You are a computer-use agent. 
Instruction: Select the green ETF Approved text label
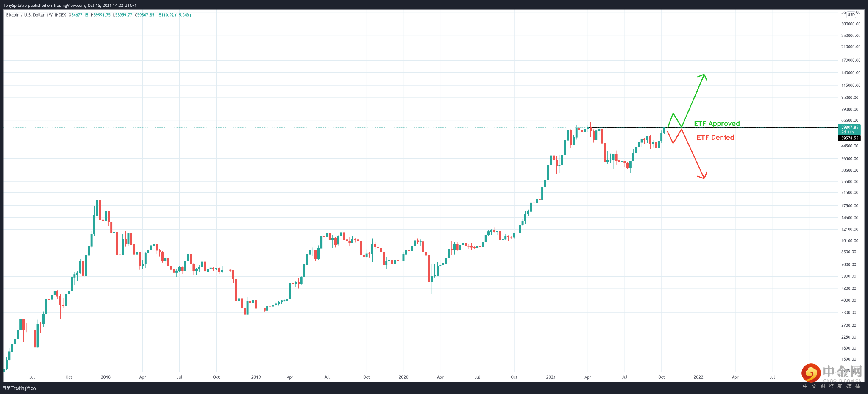[717, 124]
